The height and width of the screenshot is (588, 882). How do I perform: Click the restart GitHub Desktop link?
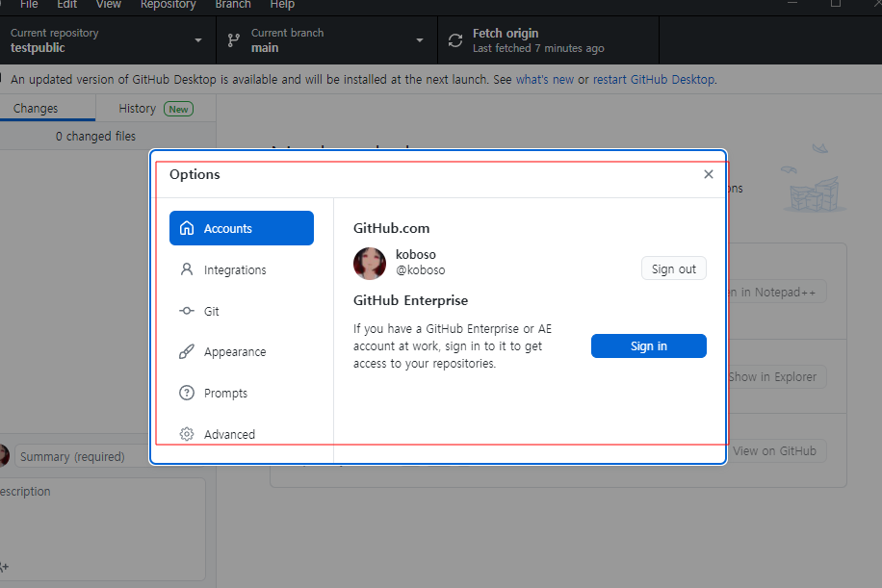(654, 79)
